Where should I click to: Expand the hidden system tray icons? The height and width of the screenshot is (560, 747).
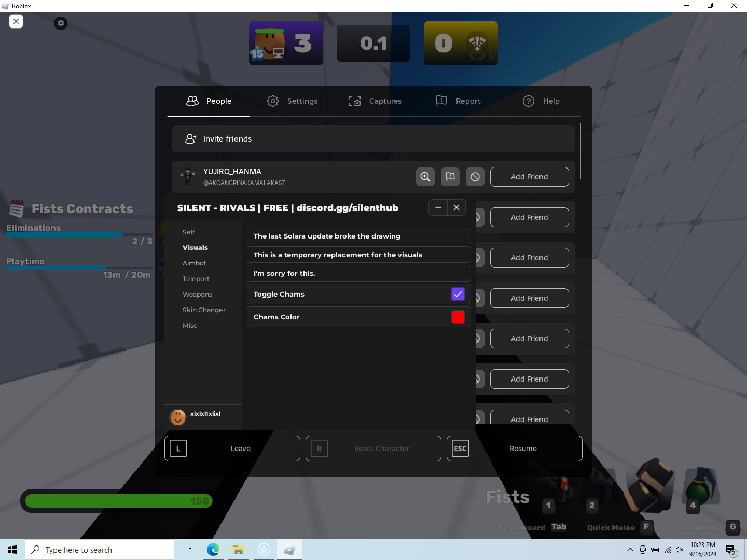pyautogui.click(x=630, y=550)
